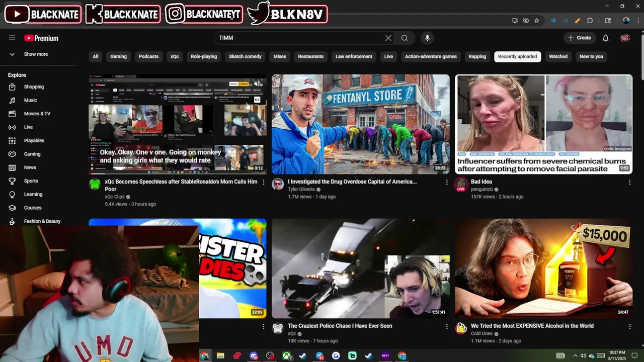The width and height of the screenshot is (644, 362).
Task: Open penguinz0 live channel avatar
Action: point(461,185)
